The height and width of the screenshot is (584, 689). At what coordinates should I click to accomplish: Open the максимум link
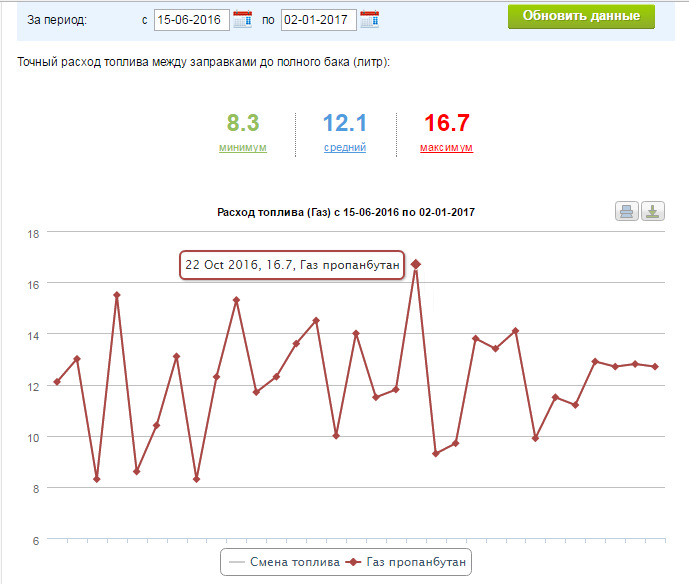click(x=446, y=147)
